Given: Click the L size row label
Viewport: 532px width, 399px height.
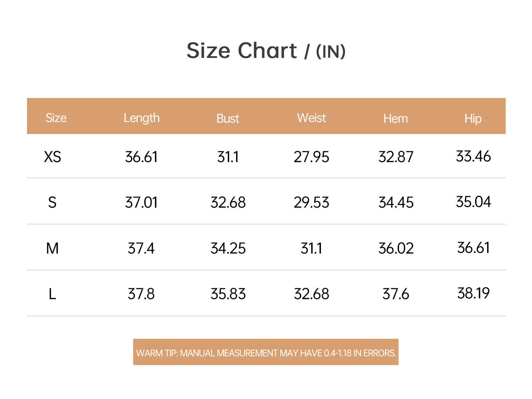Looking at the screenshot, I should [x=52, y=294].
